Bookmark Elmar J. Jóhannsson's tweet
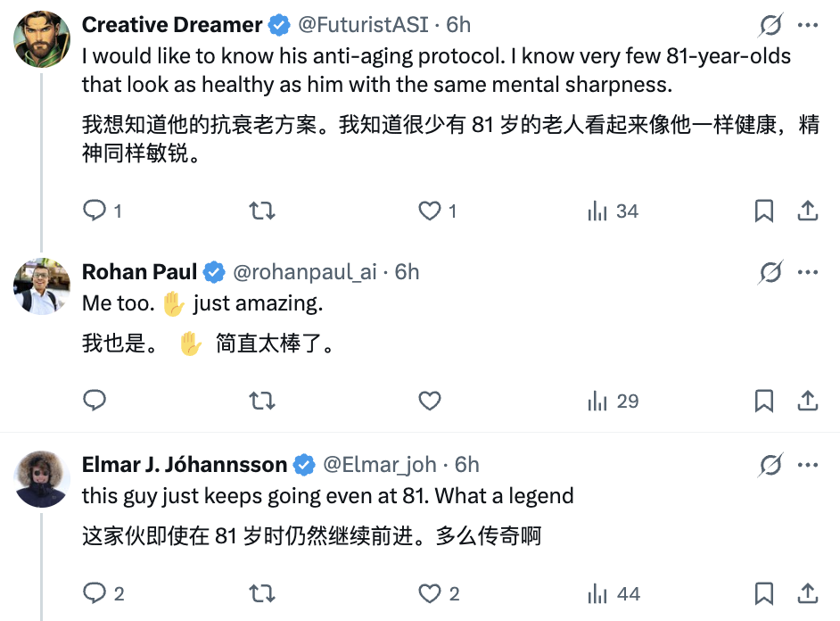 pos(764,593)
